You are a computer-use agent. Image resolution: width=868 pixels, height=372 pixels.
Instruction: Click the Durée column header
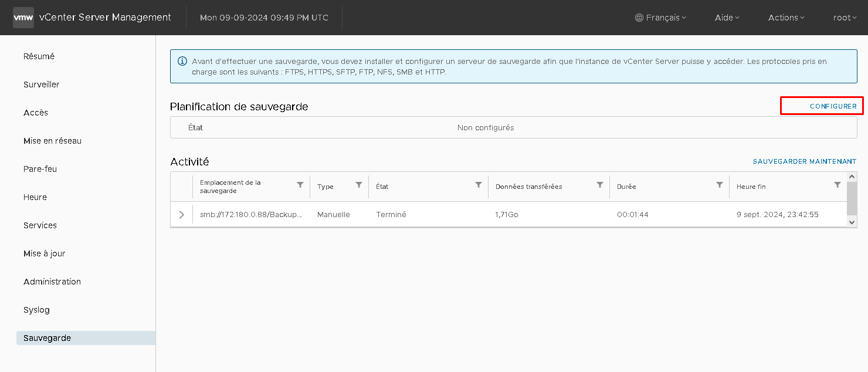pos(626,187)
